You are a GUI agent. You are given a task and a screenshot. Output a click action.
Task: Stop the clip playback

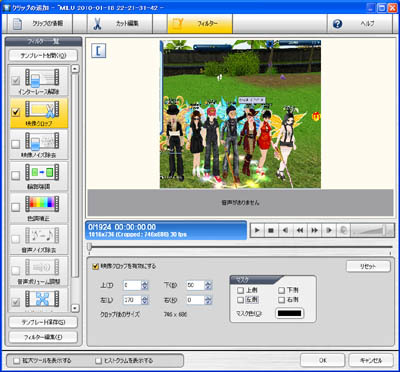pyautogui.click(x=271, y=230)
